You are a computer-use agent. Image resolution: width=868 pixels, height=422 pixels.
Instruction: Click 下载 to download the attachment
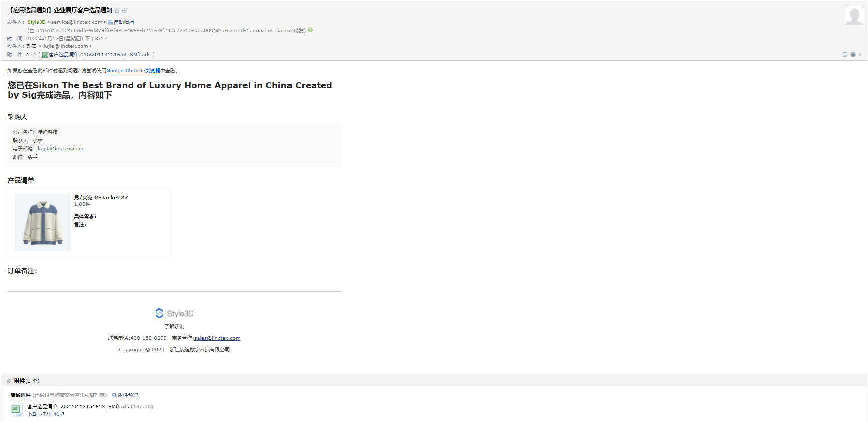click(32, 414)
